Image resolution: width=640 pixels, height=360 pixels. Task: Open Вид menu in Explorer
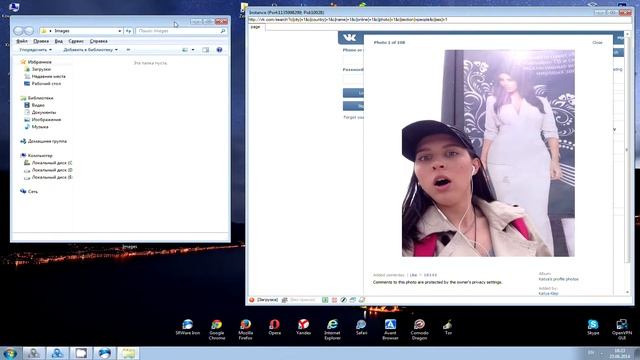[x=59, y=41]
